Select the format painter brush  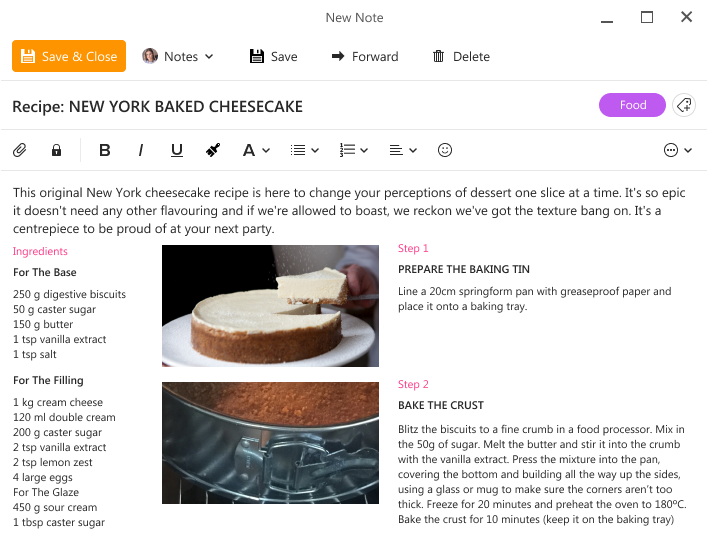(x=212, y=150)
